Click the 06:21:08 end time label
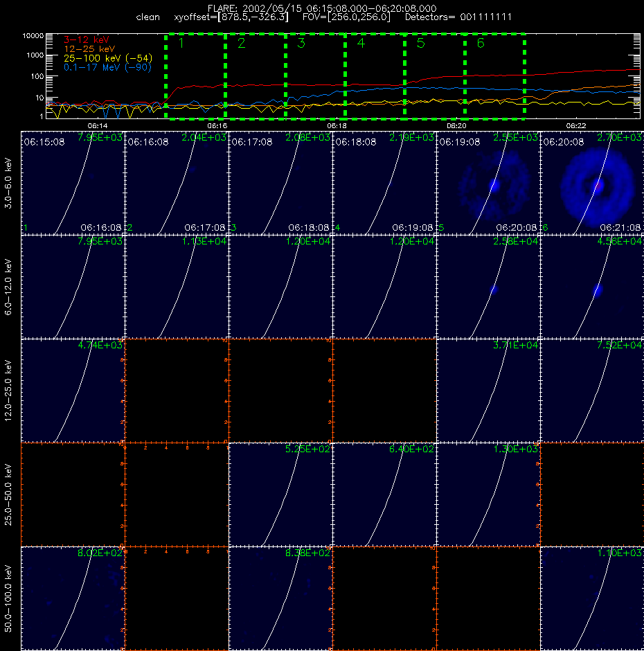Screen dimensions: 644x651 click(x=620, y=228)
